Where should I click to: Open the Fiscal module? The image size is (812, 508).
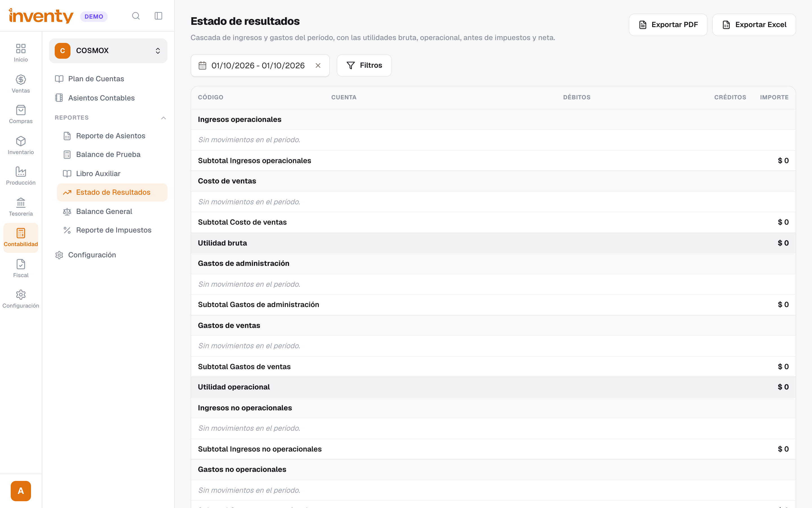pos(21,268)
